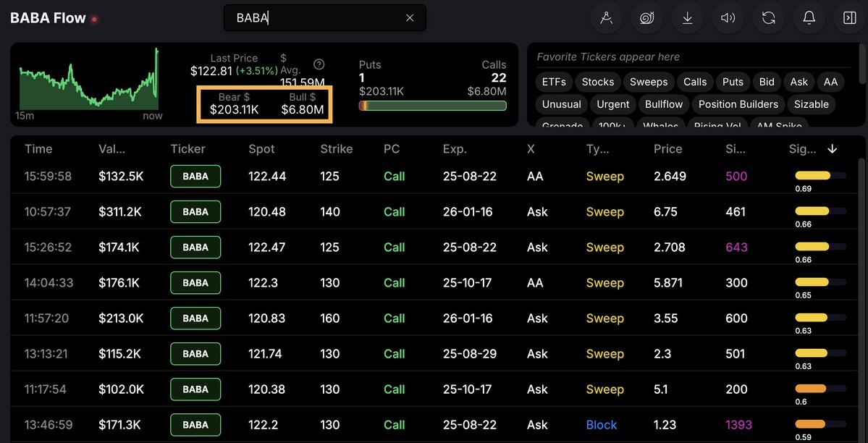
Task: Sort by the Time column header
Action: 38,149
